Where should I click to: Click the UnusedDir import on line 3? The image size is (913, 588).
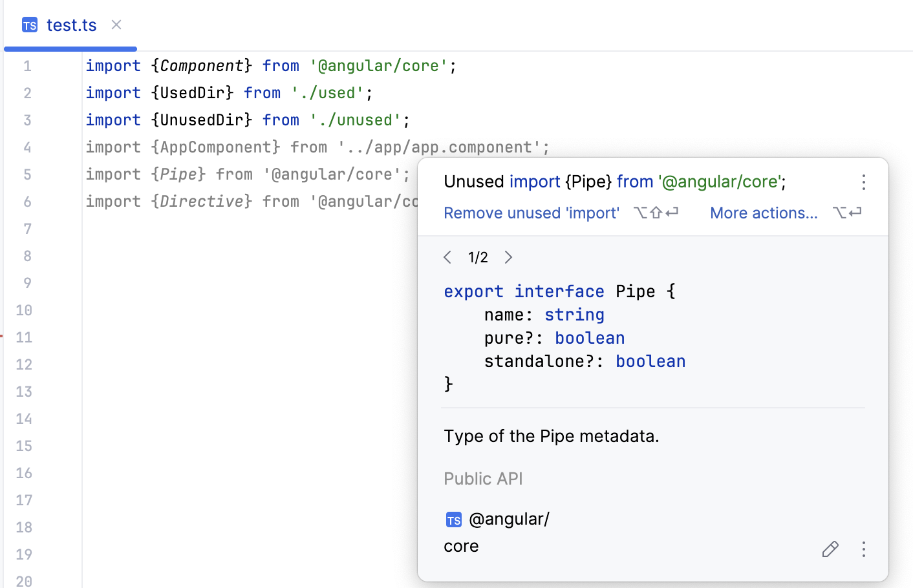[201, 120]
